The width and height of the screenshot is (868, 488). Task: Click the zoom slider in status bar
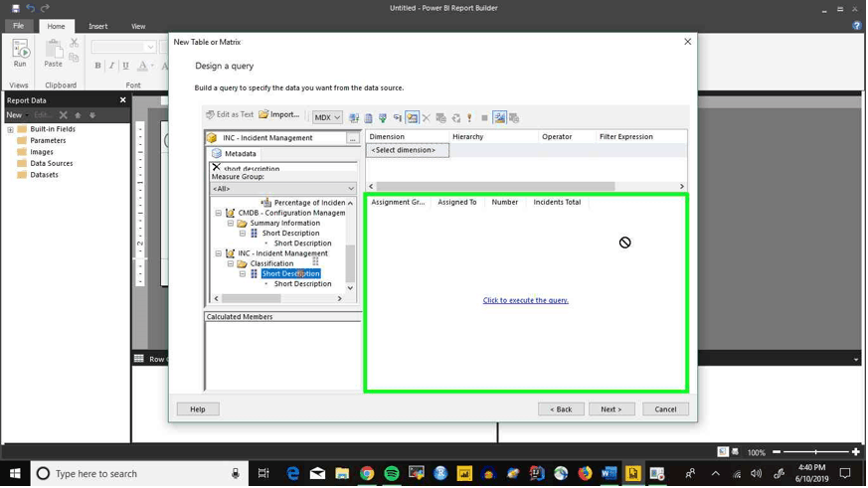click(x=816, y=452)
